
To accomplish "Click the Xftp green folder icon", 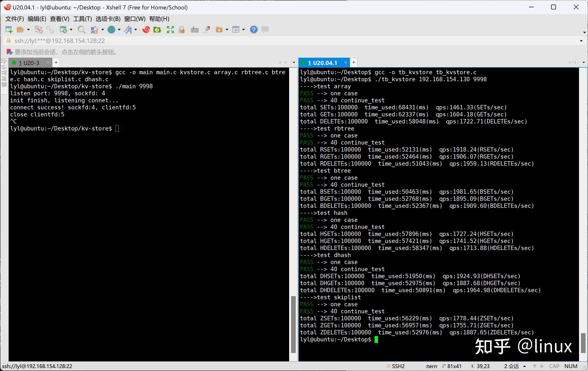I will 157,30.
